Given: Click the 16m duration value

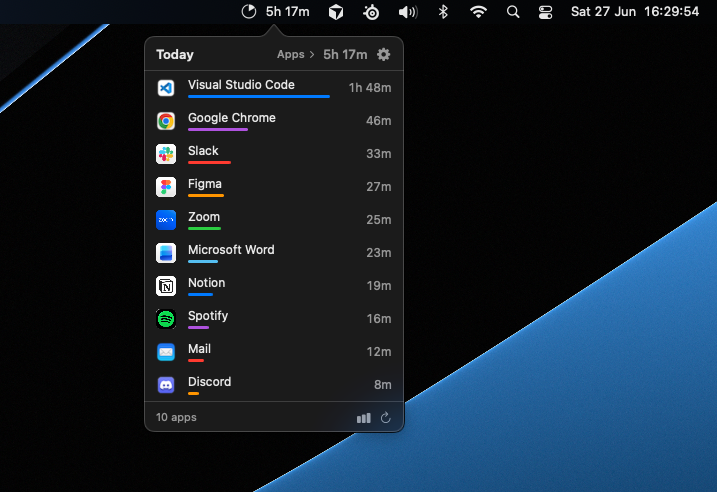Looking at the screenshot, I should tap(379, 319).
